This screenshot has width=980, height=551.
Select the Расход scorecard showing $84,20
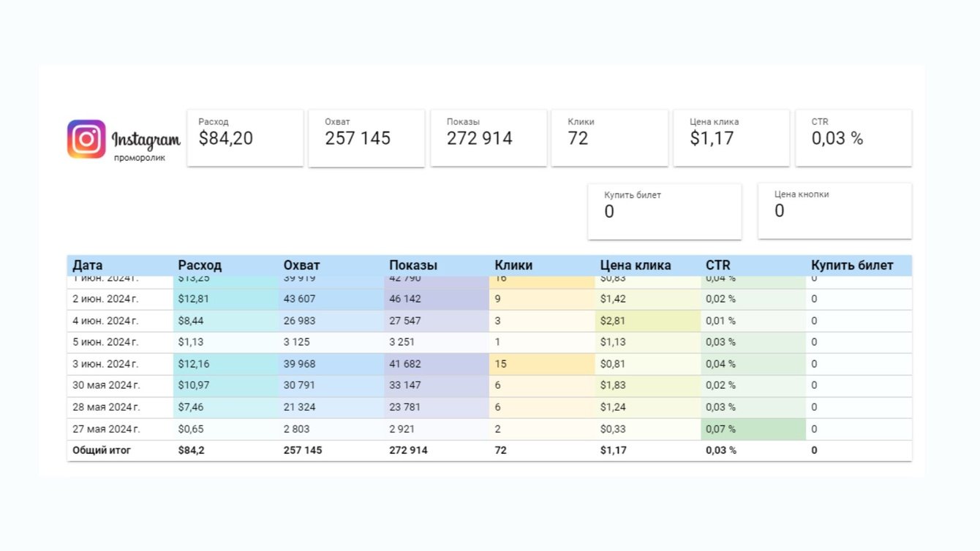[x=245, y=138]
